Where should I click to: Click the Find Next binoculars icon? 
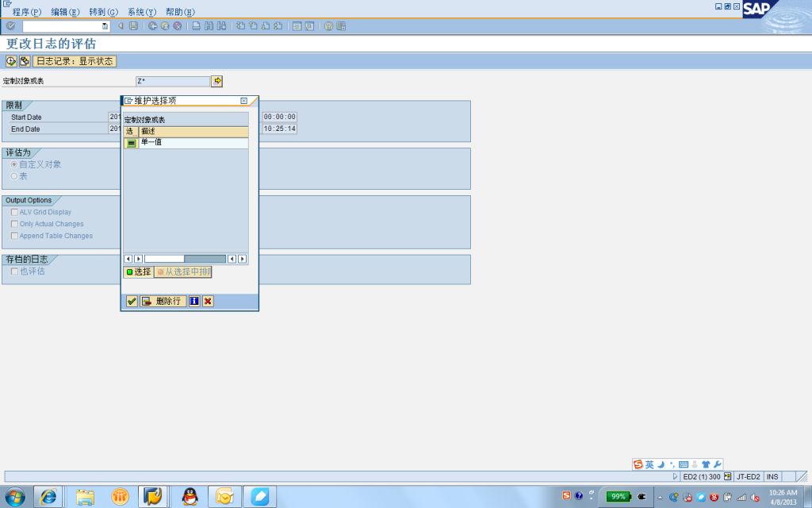click(x=222, y=26)
